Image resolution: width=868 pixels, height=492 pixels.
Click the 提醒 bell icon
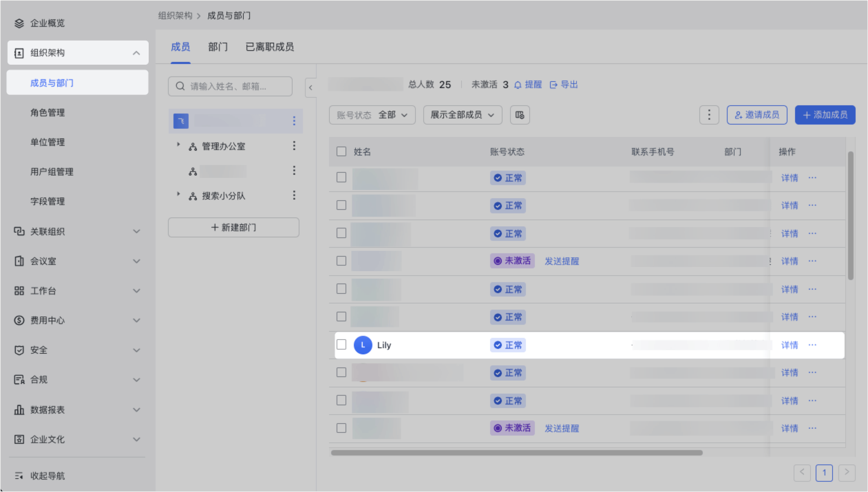tap(518, 85)
